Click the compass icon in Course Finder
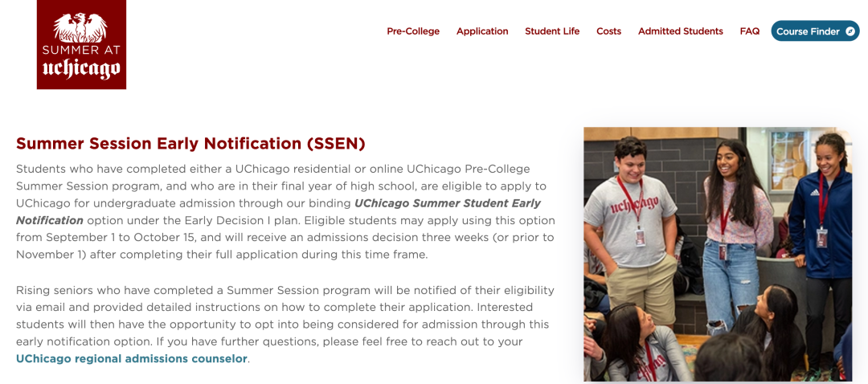Viewport: 868px width, 384px height. click(849, 31)
